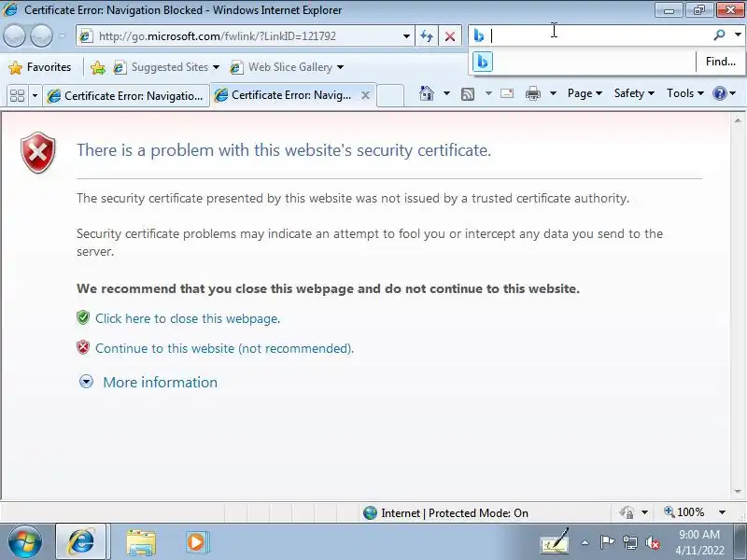Click the RSS Feeds icon
The image size is (747, 560).
(468, 94)
